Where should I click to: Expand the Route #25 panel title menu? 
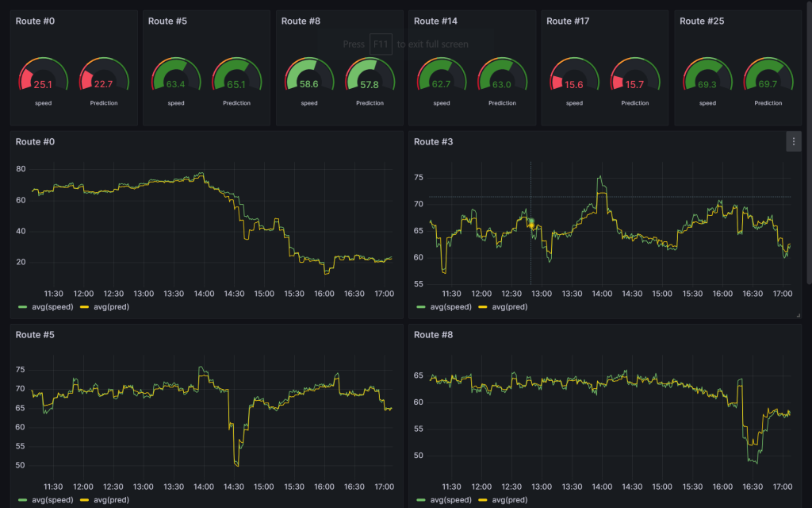(x=701, y=21)
